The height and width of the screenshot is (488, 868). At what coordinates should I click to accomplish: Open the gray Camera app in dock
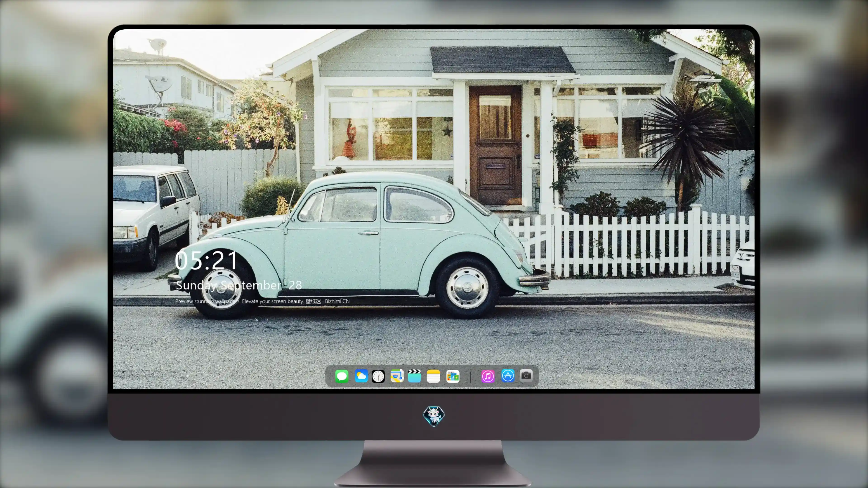pos(526,375)
